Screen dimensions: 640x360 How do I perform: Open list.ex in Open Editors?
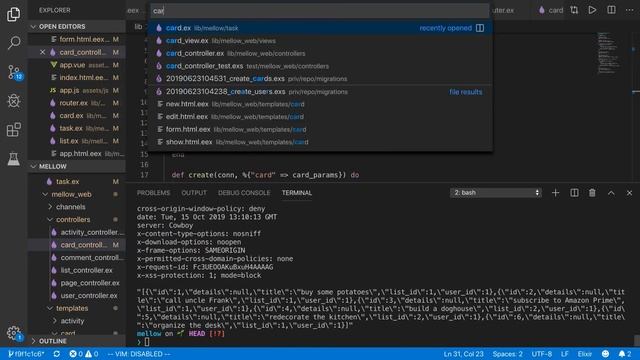[77, 141]
